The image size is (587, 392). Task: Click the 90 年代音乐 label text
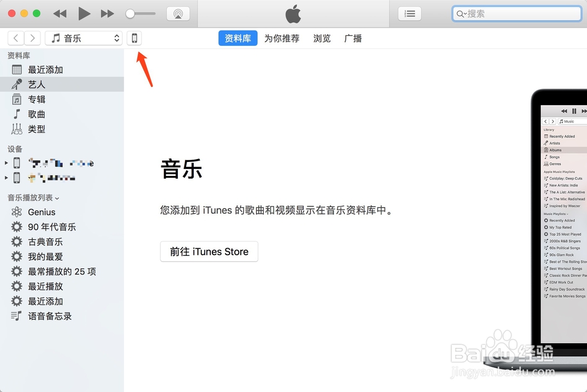[x=52, y=227]
